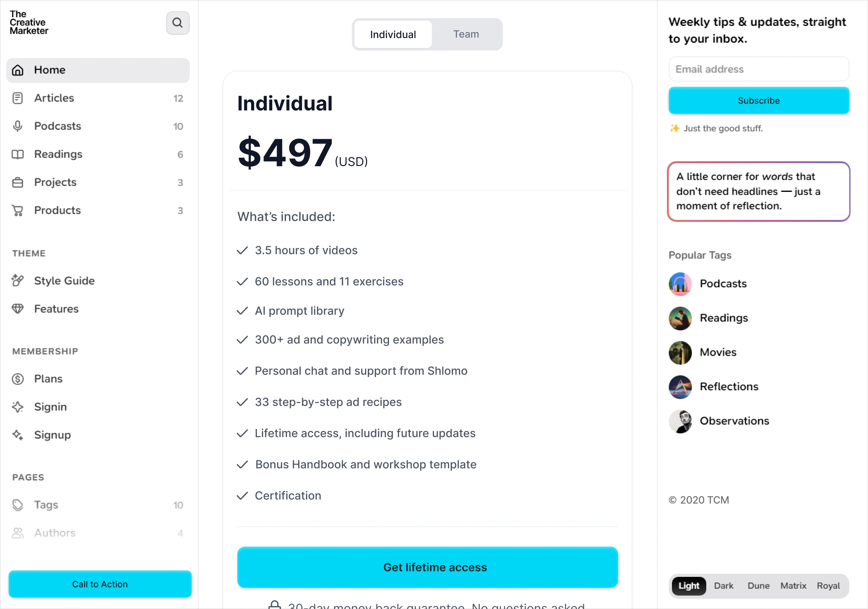The image size is (868, 609).
Task: Open Style Guide via its icon
Action: pos(18,281)
